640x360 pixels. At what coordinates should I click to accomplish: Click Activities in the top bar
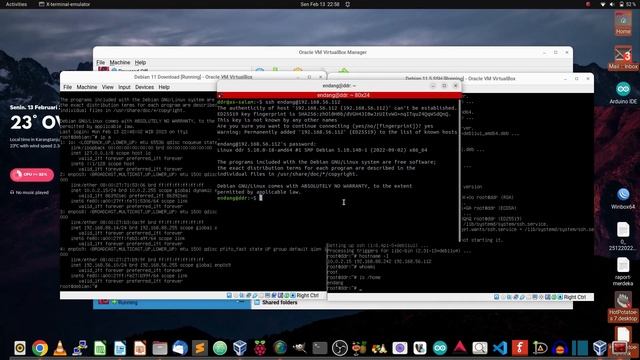[x=16, y=4]
